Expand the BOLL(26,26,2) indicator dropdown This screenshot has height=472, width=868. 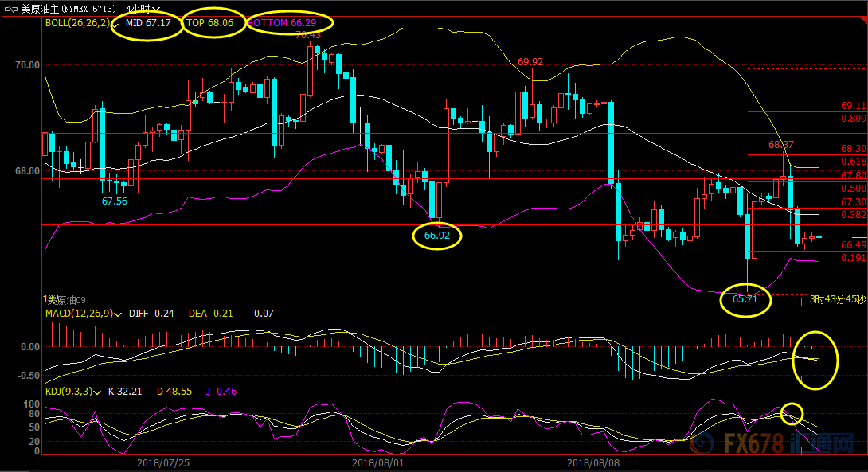tap(115, 24)
